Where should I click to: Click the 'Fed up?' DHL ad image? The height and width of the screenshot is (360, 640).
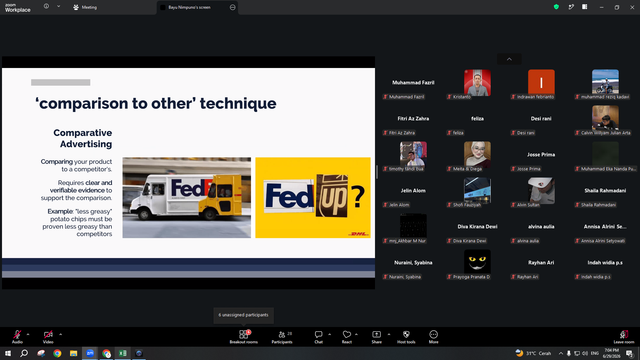[313, 198]
